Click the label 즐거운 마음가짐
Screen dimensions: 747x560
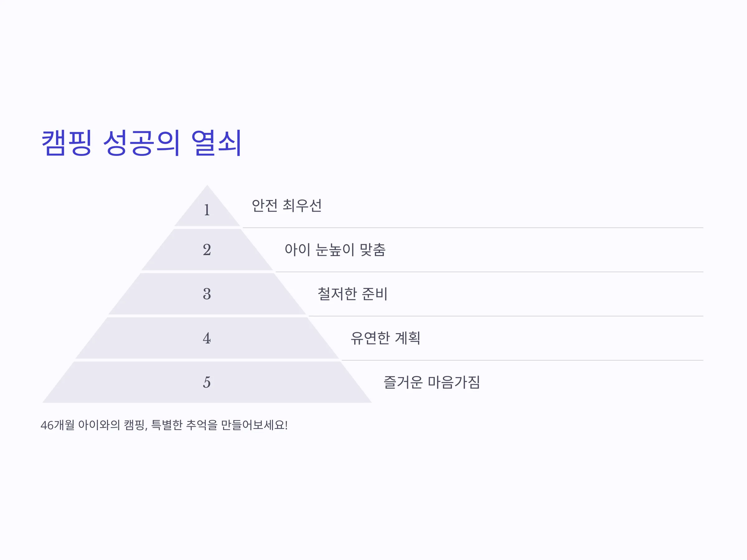click(x=432, y=382)
